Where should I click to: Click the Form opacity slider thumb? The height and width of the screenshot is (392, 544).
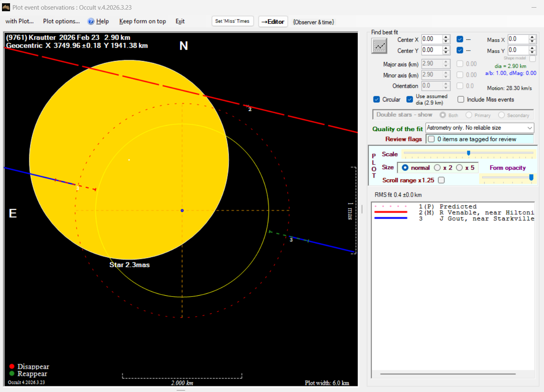pos(531,177)
